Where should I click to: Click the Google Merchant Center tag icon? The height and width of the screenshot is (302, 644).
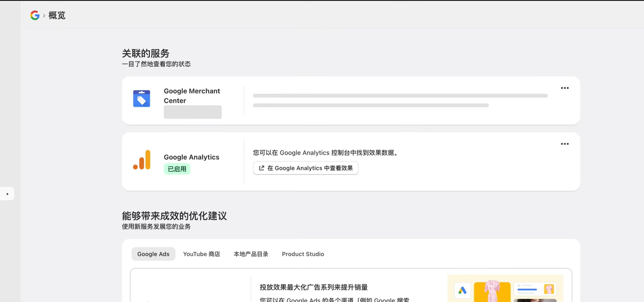142,99
